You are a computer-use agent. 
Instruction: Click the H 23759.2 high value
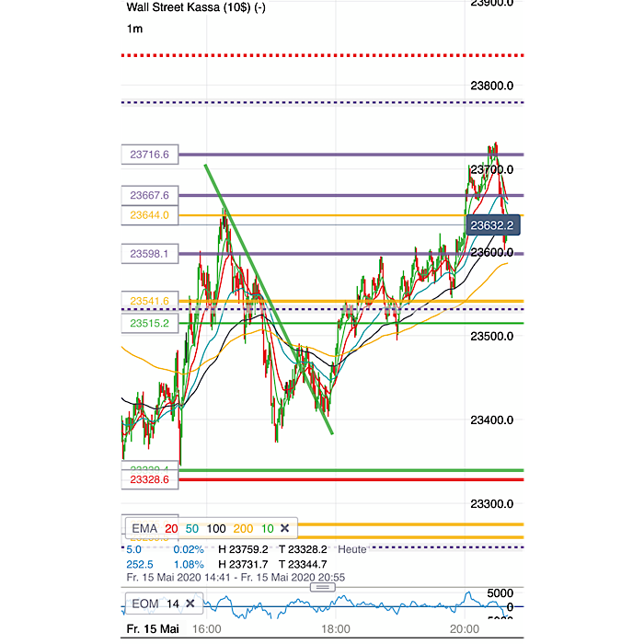point(243,549)
